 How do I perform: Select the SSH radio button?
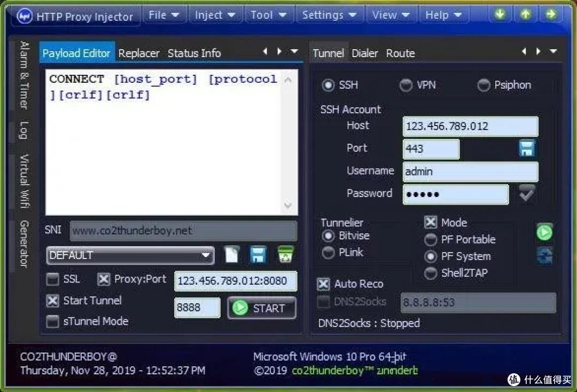pyautogui.click(x=328, y=85)
